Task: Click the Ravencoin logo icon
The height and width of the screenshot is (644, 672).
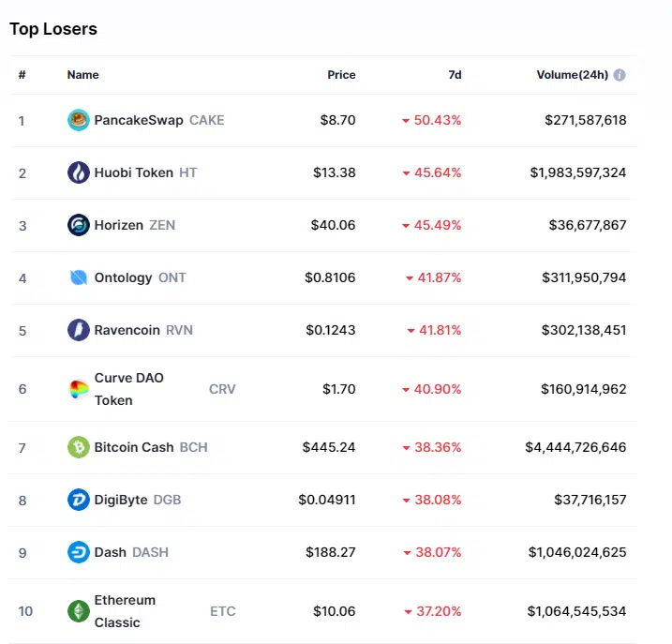Action: tap(79, 330)
